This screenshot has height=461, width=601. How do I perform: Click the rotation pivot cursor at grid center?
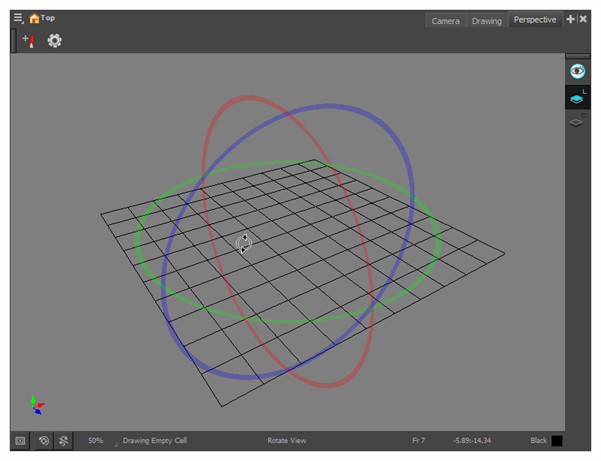pos(244,244)
